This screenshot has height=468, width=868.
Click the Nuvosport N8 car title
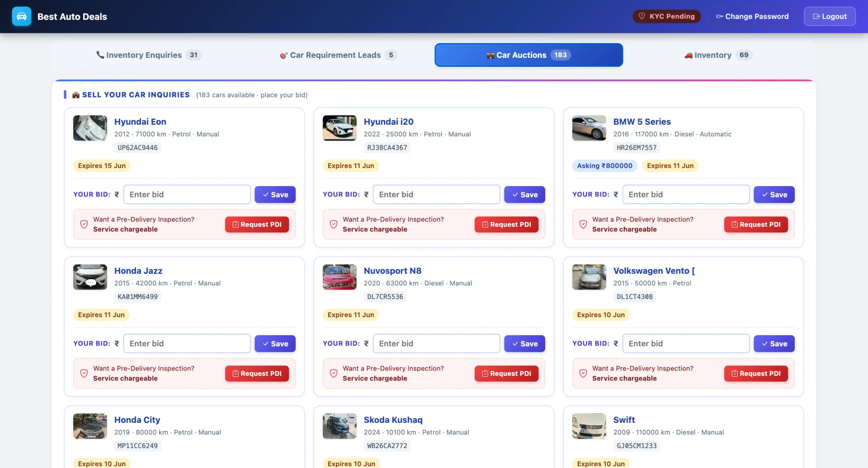(392, 271)
